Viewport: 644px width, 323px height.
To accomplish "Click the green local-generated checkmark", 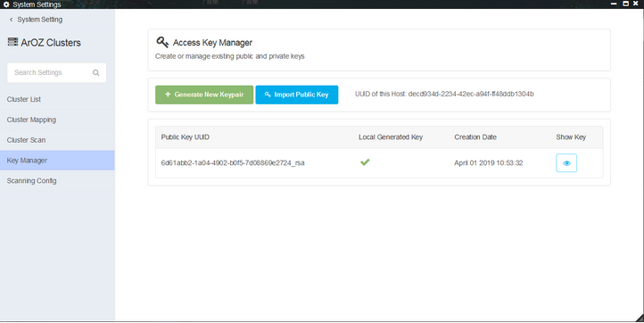I will 365,162.
